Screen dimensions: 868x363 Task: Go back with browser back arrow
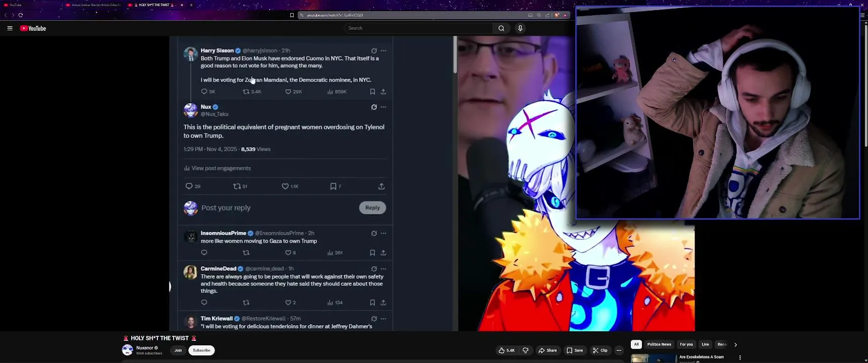click(6, 15)
